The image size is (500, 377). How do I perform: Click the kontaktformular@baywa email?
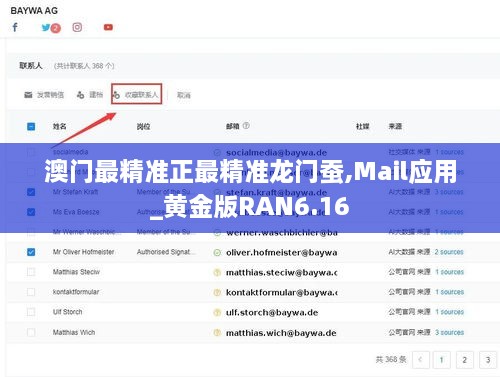[x=281, y=293]
